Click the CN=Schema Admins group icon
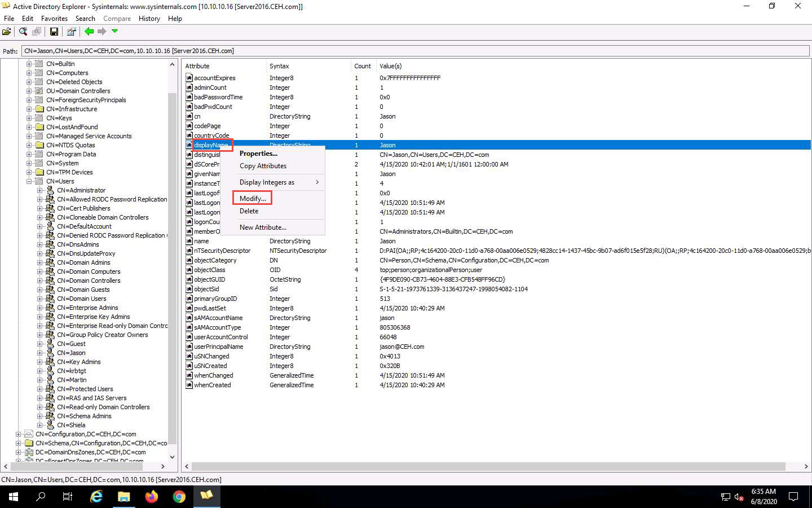812x508 pixels. pyautogui.click(x=50, y=416)
